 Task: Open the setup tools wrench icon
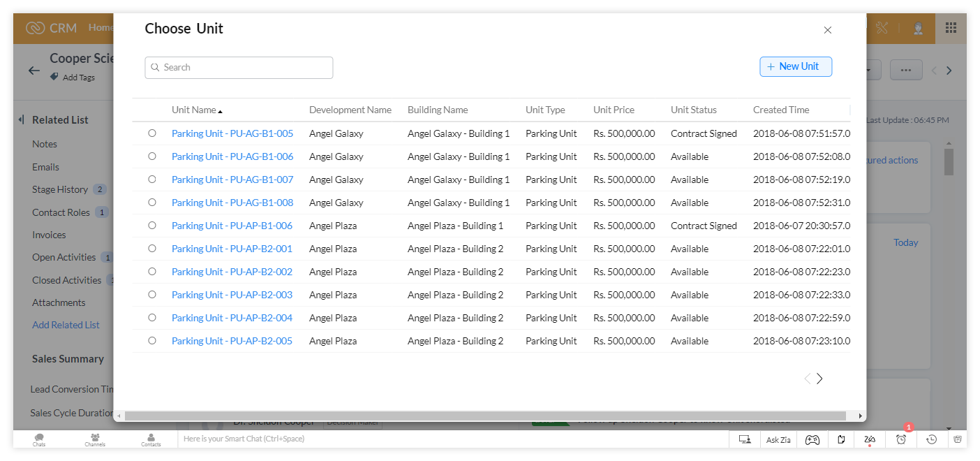tap(882, 28)
